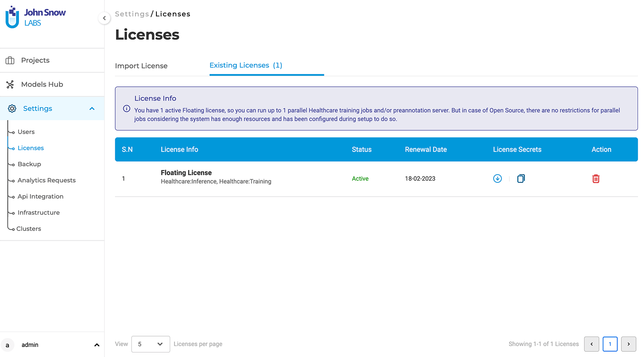The width and height of the screenshot is (644, 357).
Task: Click the License Info column header
Action: pyautogui.click(x=180, y=150)
